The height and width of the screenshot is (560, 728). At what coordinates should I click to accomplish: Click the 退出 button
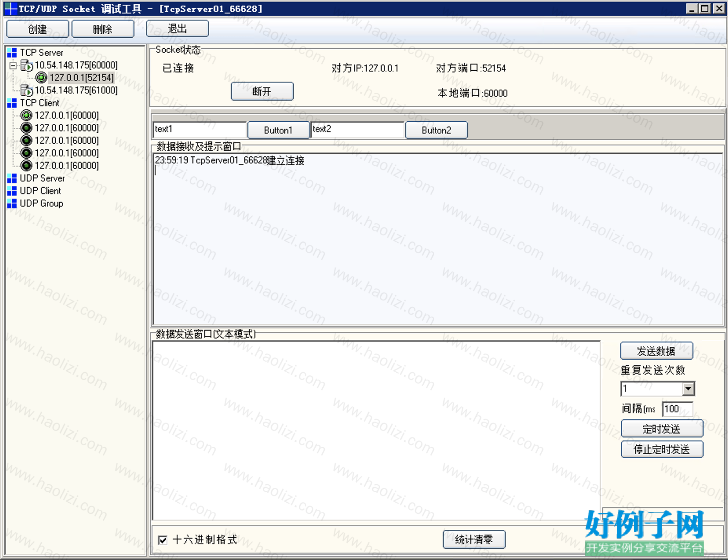pyautogui.click(x=177, y=29)
